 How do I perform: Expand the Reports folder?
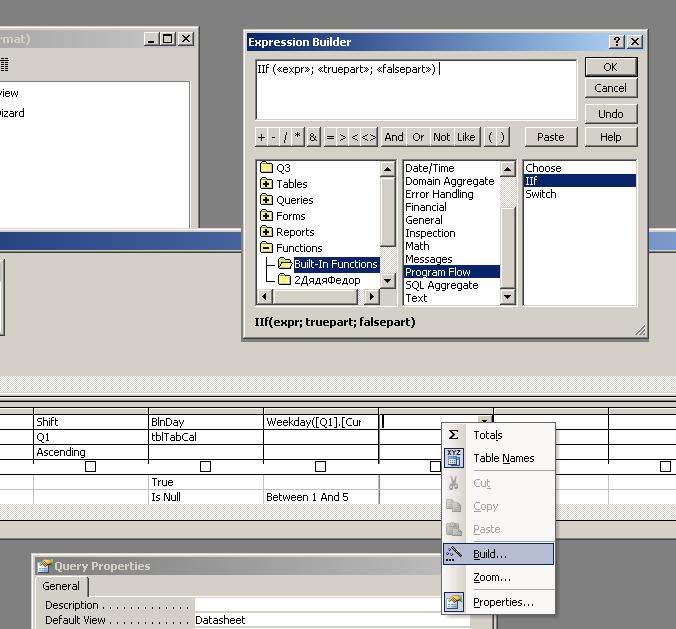click(x=266, y=232)
